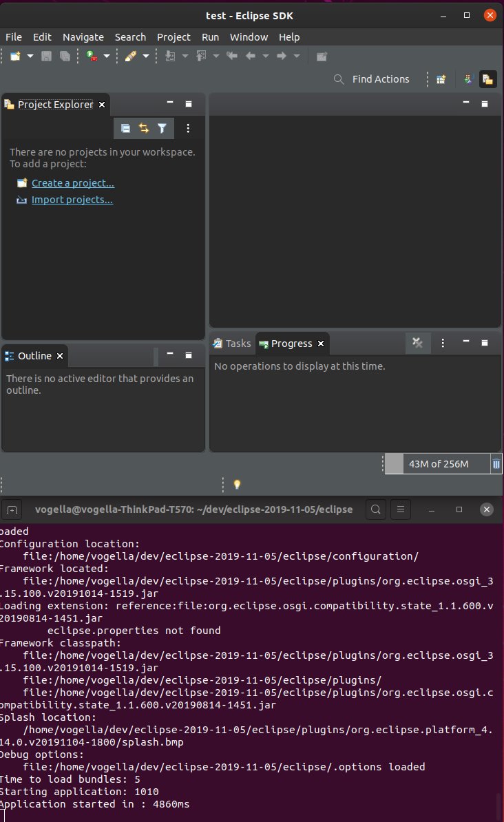Open the New wizard dropdown arrow
The image size is (504, 822).
[x=30, y=56]
